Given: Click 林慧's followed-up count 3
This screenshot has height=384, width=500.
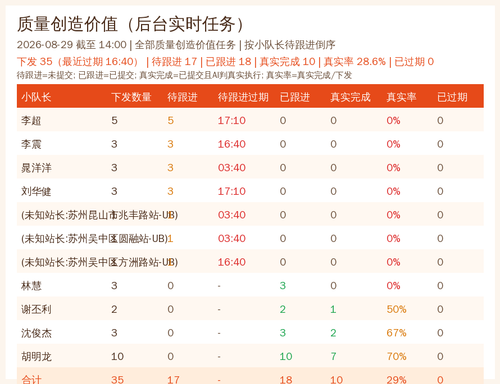Looking at the screenshot, I should (x=283, y=286).
